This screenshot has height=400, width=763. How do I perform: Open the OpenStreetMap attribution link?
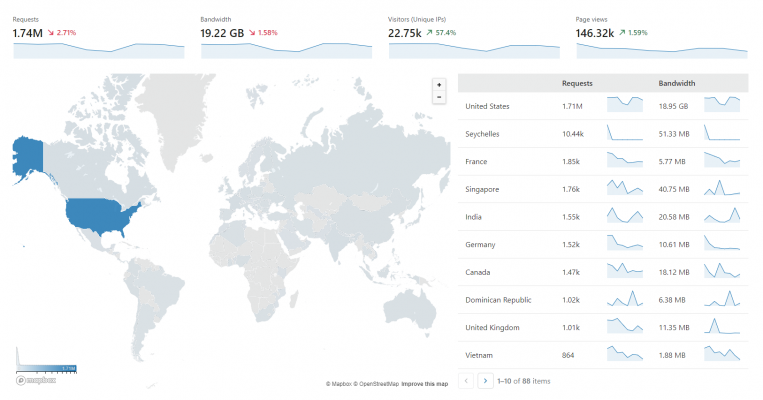(x=373, y=384)
